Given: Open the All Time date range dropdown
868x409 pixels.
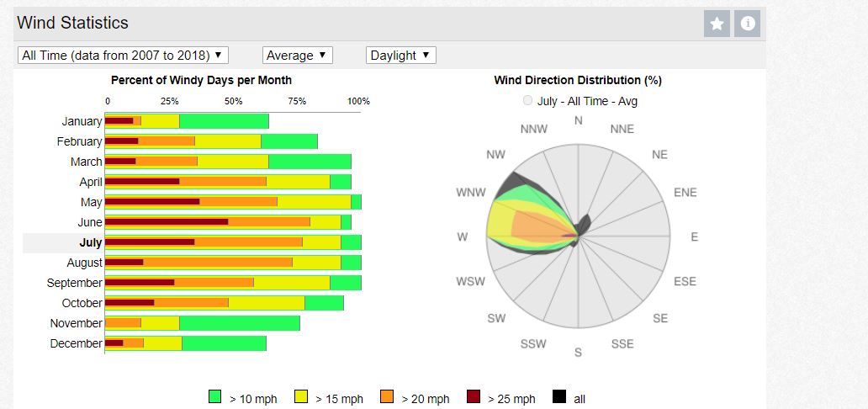Looking at the screenshot, I should pyautogui.click(x=123, y=56).
